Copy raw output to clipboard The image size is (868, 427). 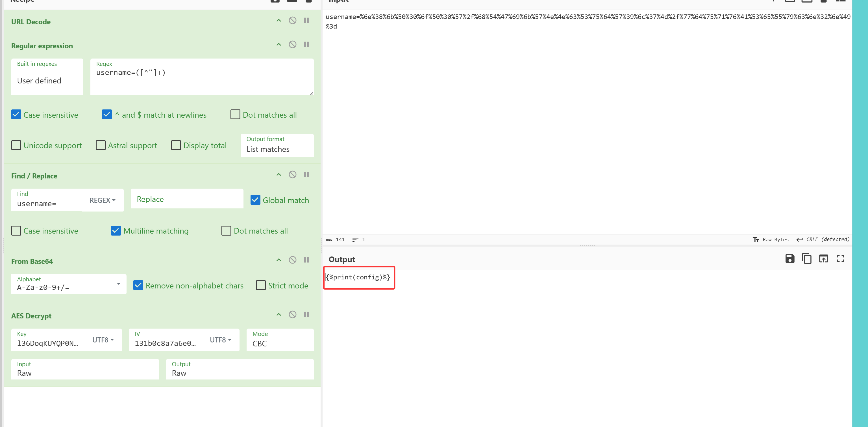click(806, 259)
